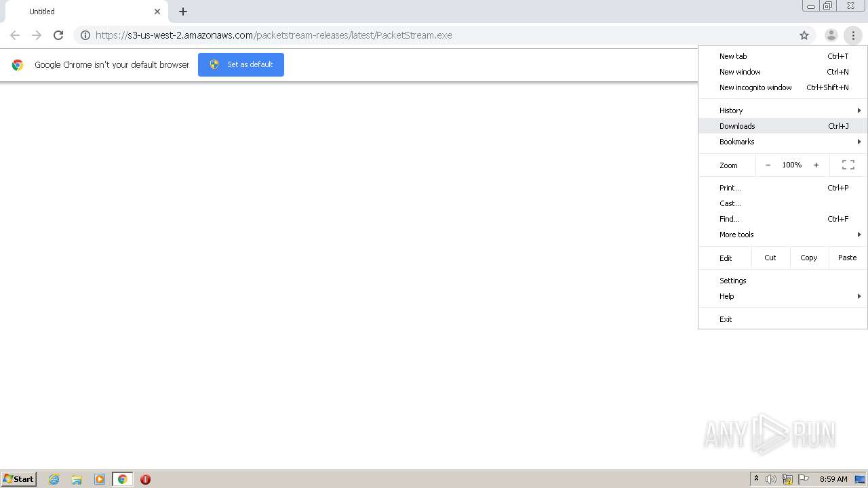Viewport: 868px width, 488px height.
Task: Expand the More tools submenu
Action: pyautogui.click(x=783, y=235)
